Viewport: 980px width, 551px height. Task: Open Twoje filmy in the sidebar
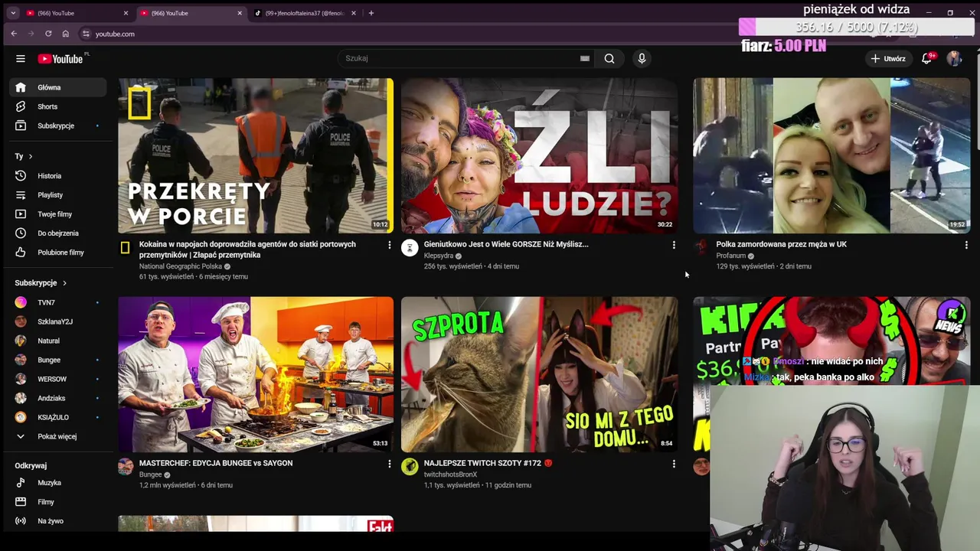[x=59, y=214]
